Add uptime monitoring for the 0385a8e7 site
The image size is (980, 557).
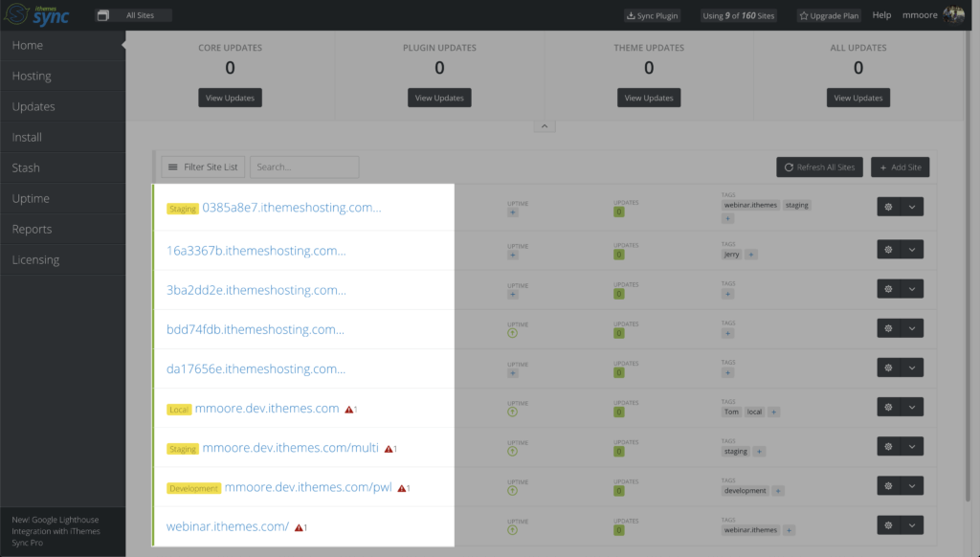[x=513, y=212]
